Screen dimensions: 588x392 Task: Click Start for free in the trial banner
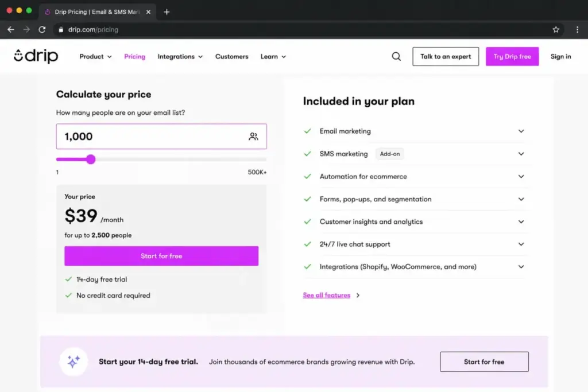484,362
